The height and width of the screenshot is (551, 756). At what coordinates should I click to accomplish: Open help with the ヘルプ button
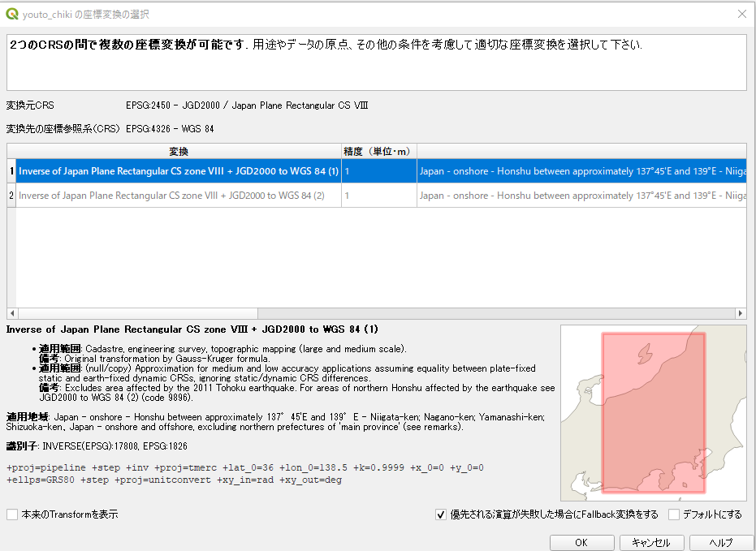(x=720, y=542)
